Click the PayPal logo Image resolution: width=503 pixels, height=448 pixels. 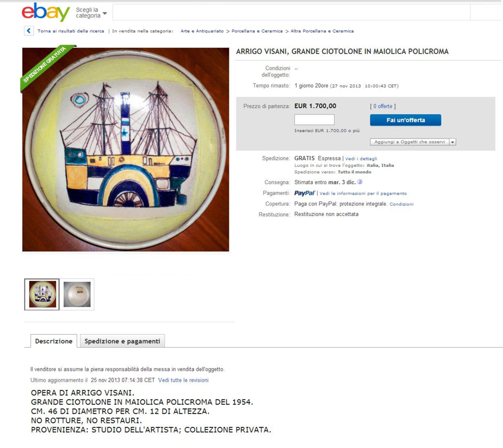pyautogui.click(x=304, y=193)
